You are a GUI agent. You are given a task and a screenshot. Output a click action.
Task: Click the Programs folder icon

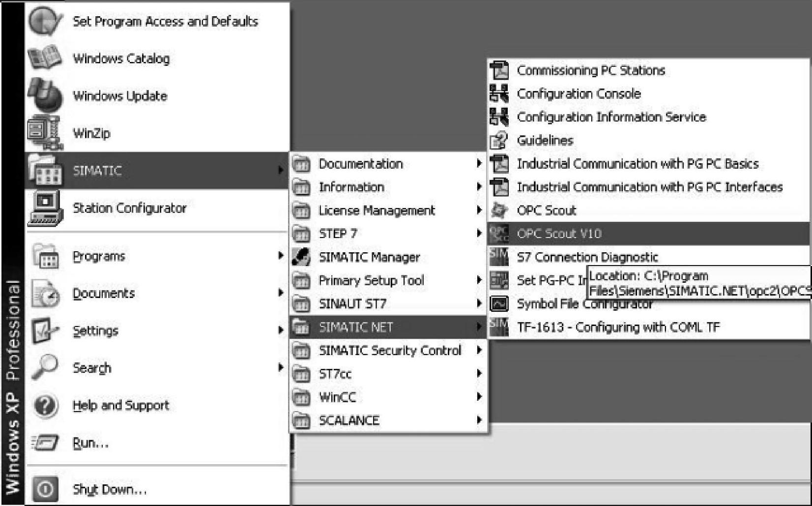tap(46, 256)
